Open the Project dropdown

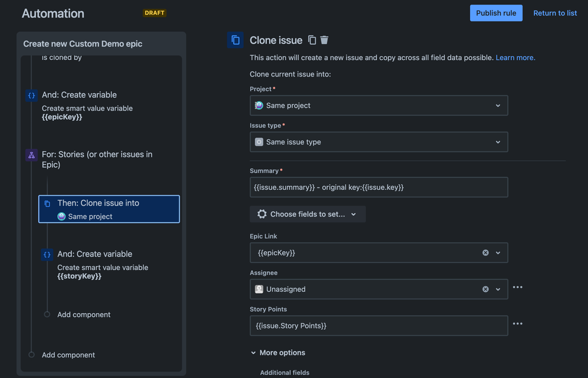coord(379,106)
